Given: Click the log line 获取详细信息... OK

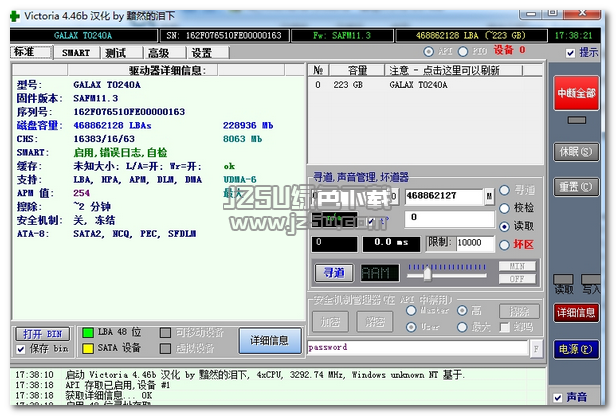Looking at the screenshot, I should click(109, 396).
